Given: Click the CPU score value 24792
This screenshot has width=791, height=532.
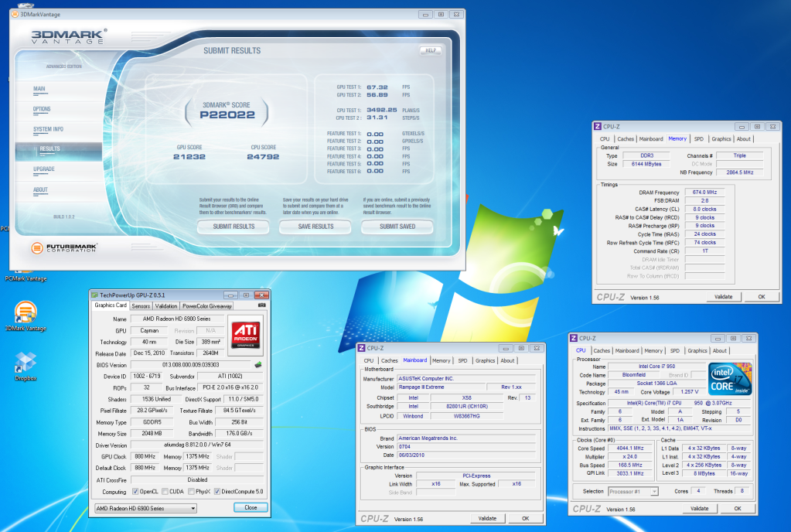Looking at the screenshot, I should [263, 157].
